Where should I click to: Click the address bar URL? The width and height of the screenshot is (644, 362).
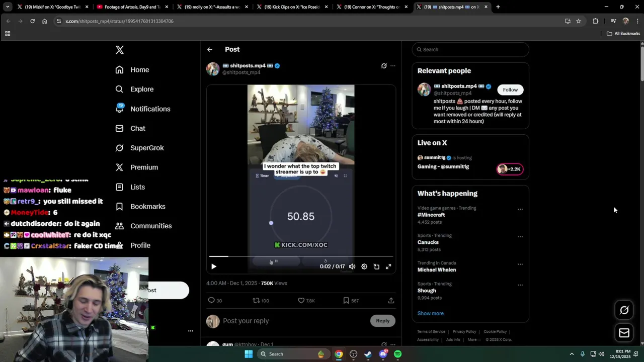[x=119, y=21]
